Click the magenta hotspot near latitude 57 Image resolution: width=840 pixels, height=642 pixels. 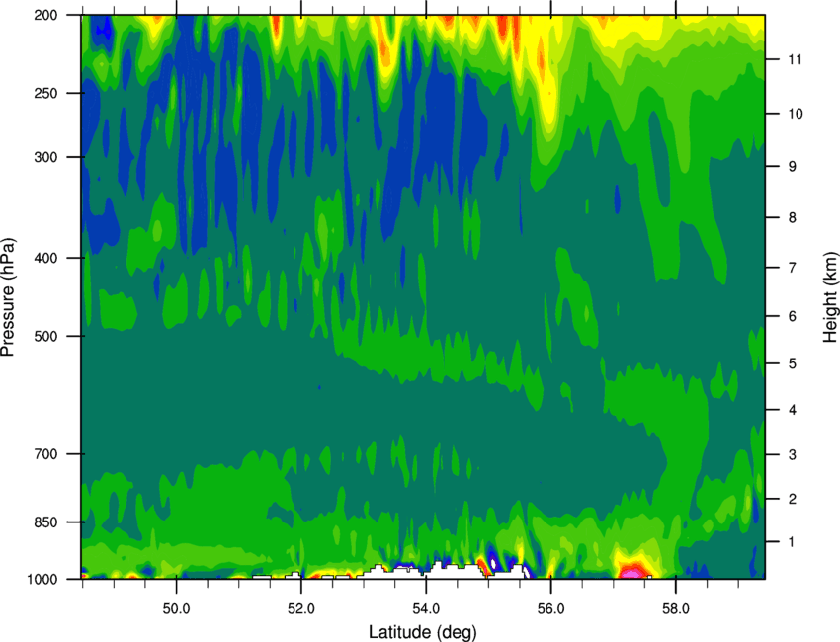633,574
